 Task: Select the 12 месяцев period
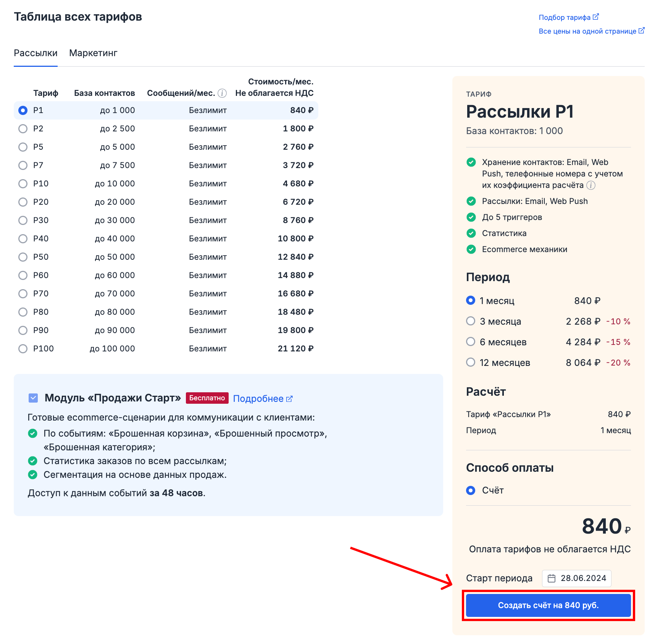pos(471,362)
